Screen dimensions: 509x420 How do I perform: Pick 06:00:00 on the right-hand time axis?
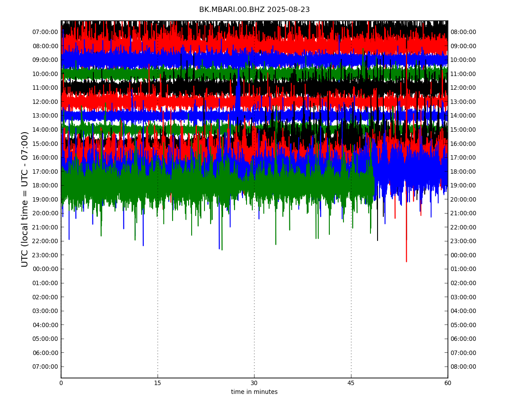click(x=463, y=339)
